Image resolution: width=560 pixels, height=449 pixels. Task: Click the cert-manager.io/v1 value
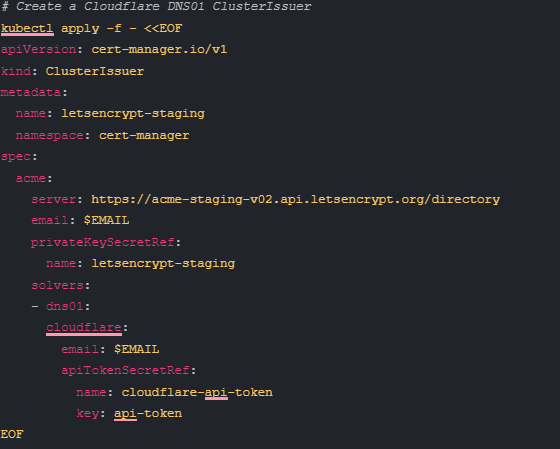[159, 50]
